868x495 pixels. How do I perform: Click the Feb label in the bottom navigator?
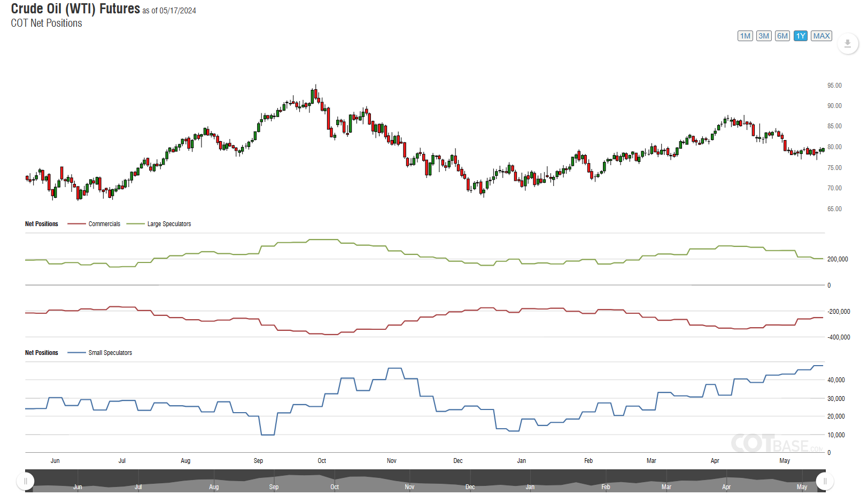[606, 487]
